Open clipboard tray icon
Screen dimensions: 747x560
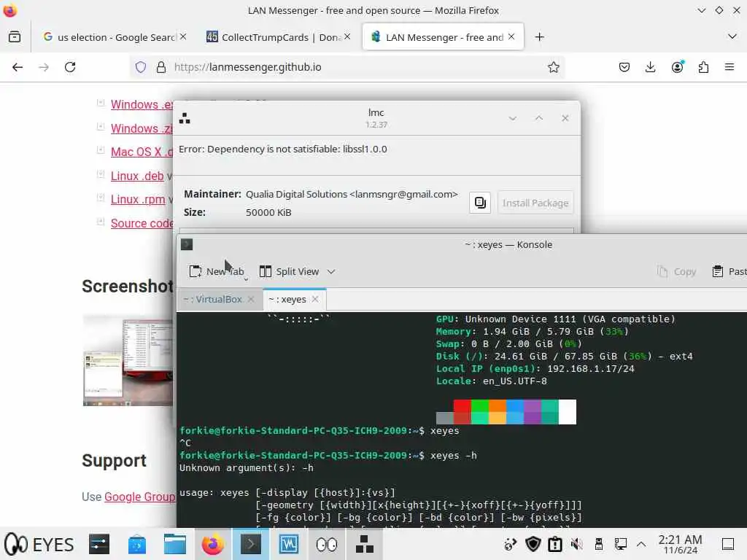(x=554, y=544)
